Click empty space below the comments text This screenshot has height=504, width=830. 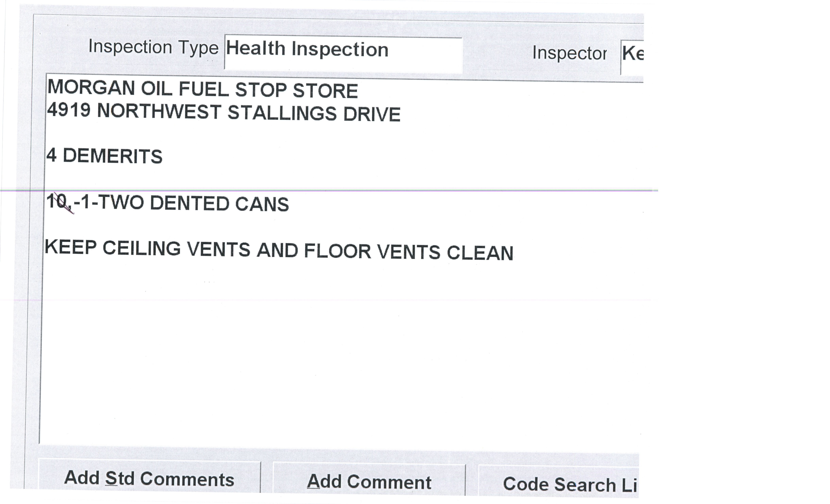[303, 354]
